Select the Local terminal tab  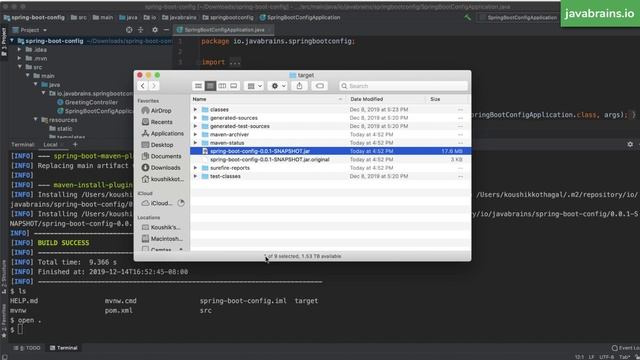point(50,144)
